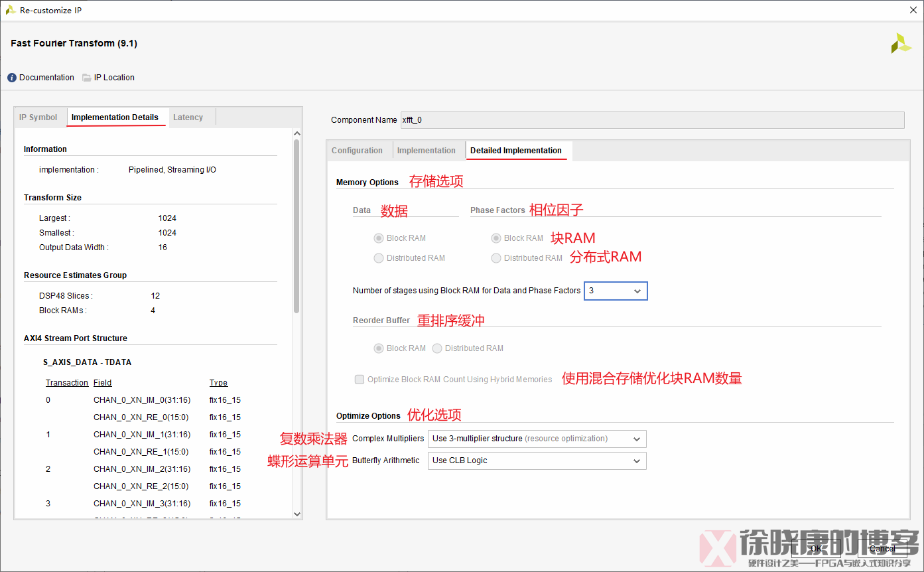Screen dimensions: 924x572
Task: Click the scrollbar down arrow in Implementation Details
Action: (297, 514)
